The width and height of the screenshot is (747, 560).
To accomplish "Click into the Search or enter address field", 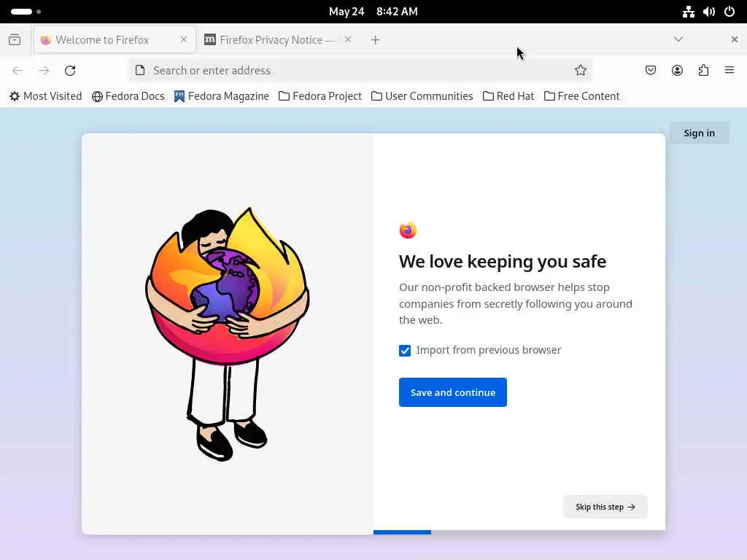I will pyautogui.click(x=360, y=71).
